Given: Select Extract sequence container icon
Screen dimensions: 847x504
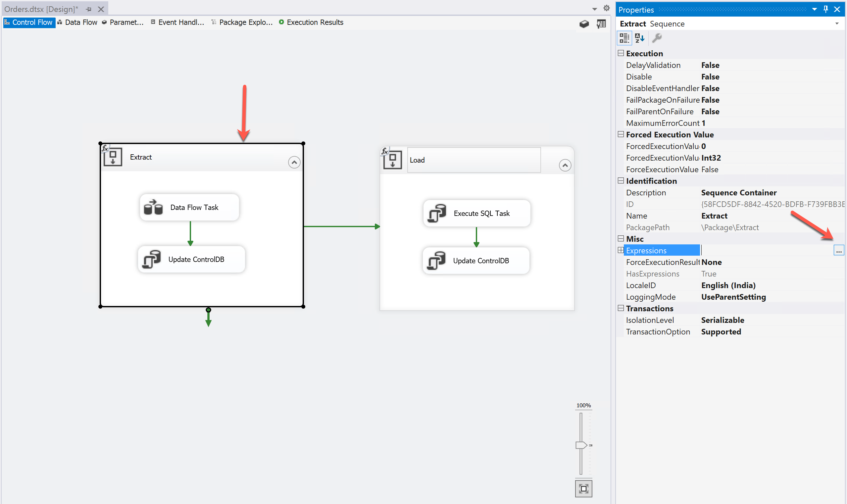Looking at the screenshot, I should [x=113, y=157].
